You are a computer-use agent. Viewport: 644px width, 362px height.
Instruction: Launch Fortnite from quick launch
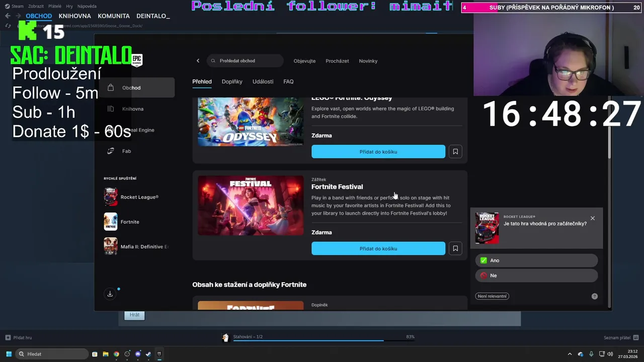(122, 222)
